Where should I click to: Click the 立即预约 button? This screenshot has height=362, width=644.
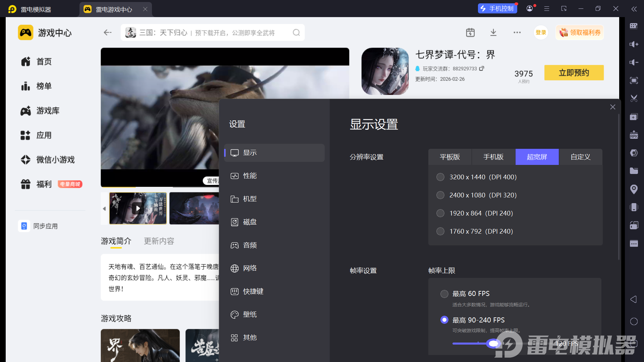[574, 73]
